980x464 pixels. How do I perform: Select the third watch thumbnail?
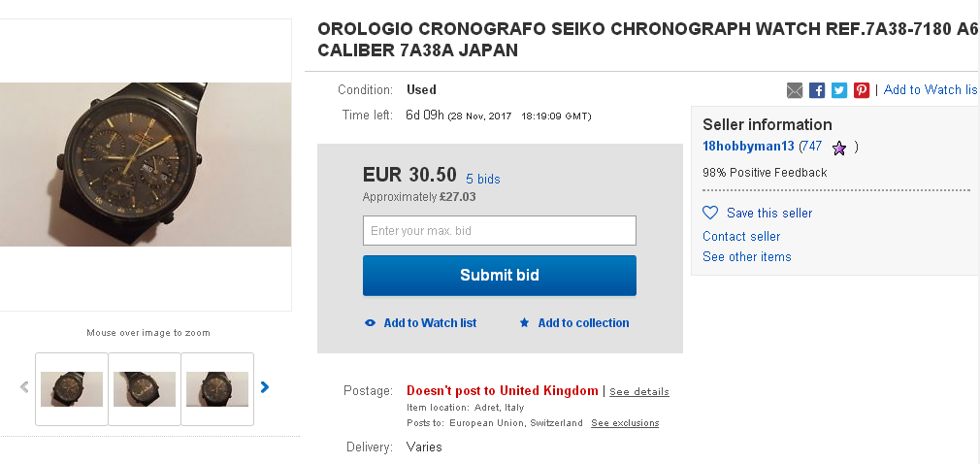(217, 388)
